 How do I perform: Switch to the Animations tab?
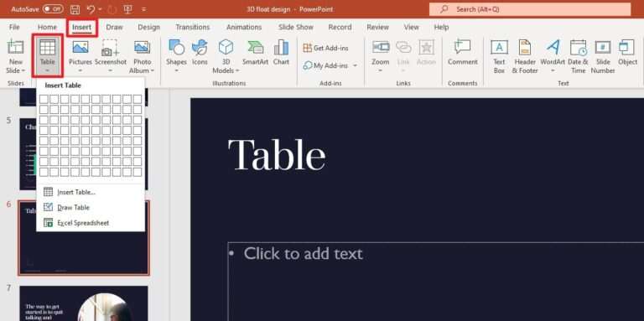pyautogui.click(x=244, y=27)
